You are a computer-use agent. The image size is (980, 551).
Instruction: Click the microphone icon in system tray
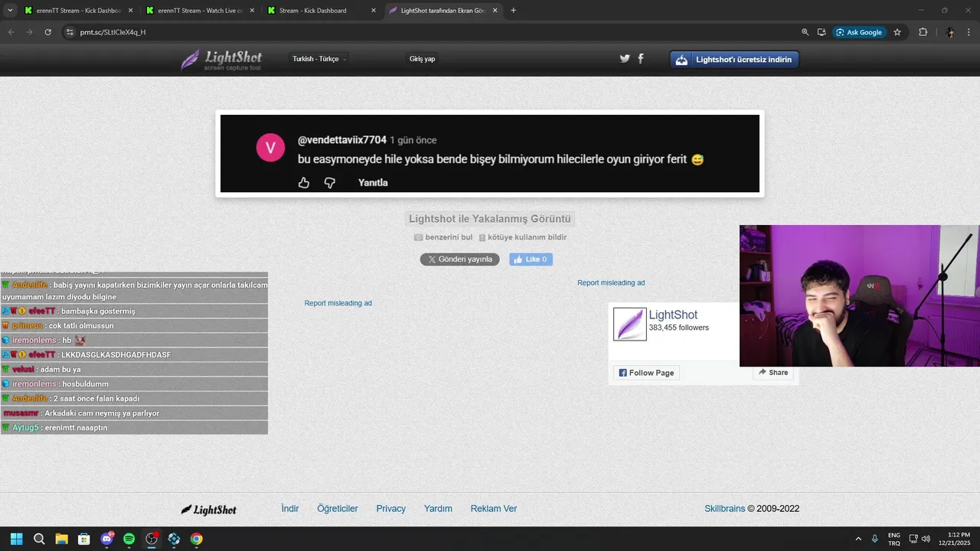point(874,539)
